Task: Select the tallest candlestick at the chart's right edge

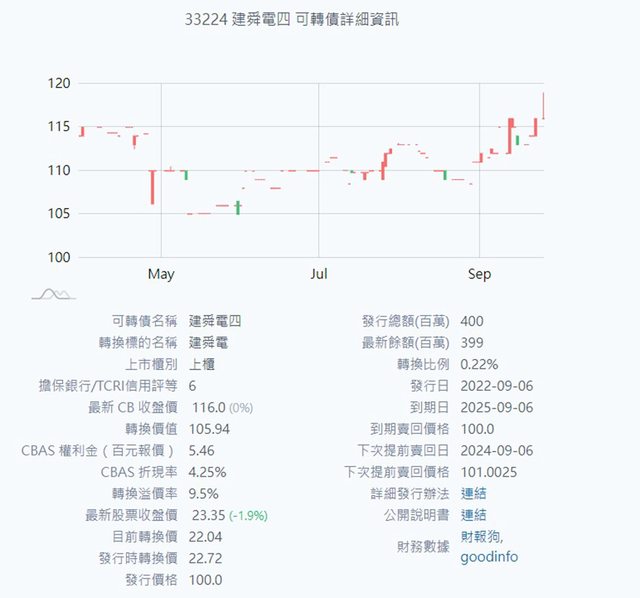Action: (x=543, y=106)
